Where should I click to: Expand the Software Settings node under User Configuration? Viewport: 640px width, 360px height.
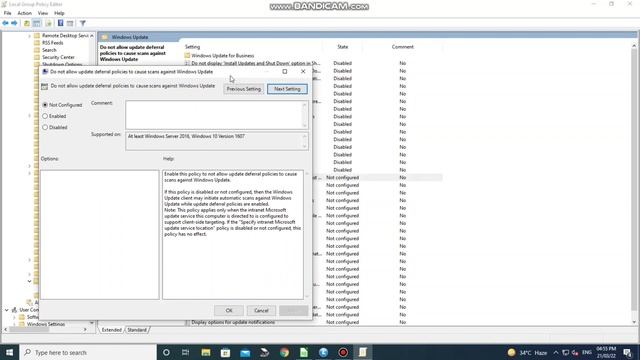pyautogui.click(x=14, y=317)
